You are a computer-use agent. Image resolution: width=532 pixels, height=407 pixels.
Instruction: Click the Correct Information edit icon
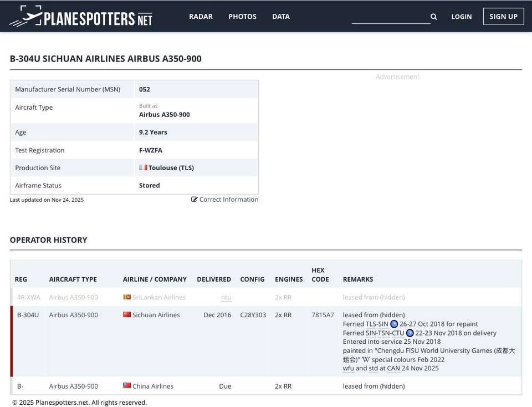coord(195,200)
